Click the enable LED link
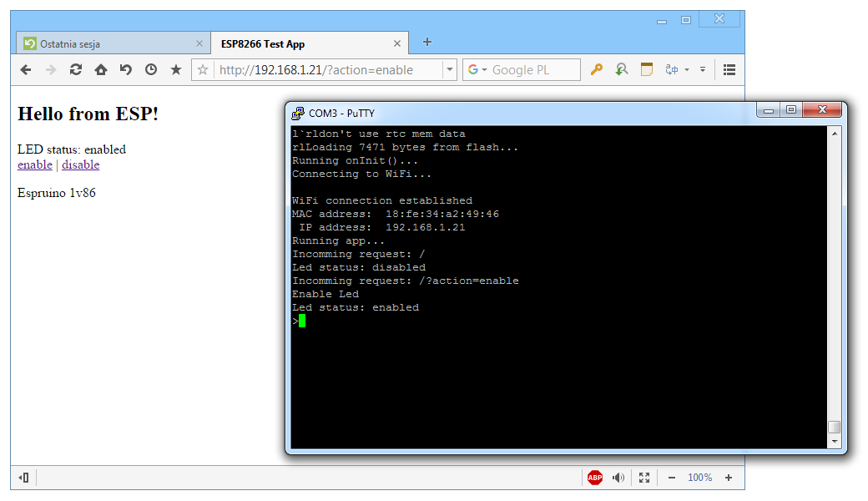Image resolution: width=868 pixels, height=501 pixels. [35, 164]
